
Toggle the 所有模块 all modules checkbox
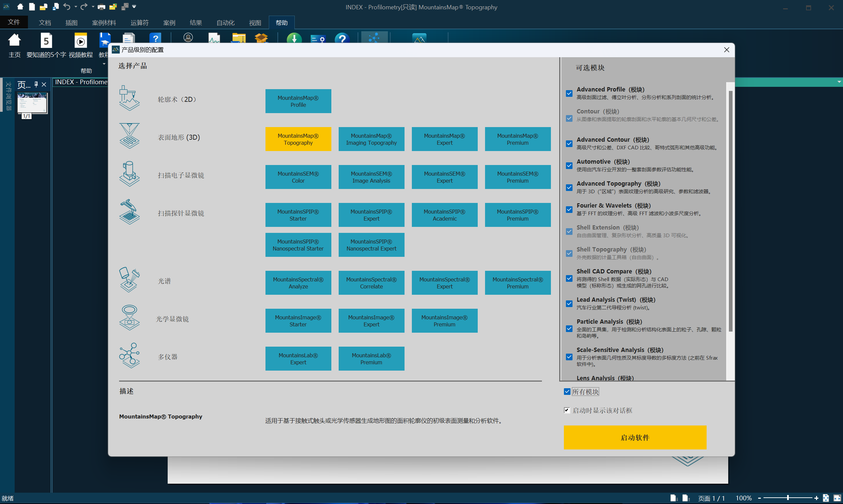(x=567, y=392)
